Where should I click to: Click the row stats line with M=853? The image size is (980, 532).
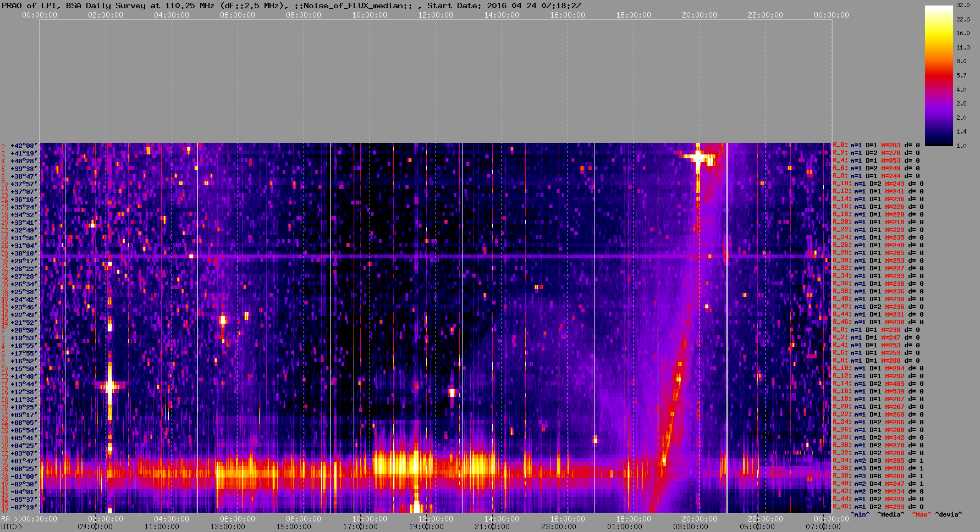[878, 161]
